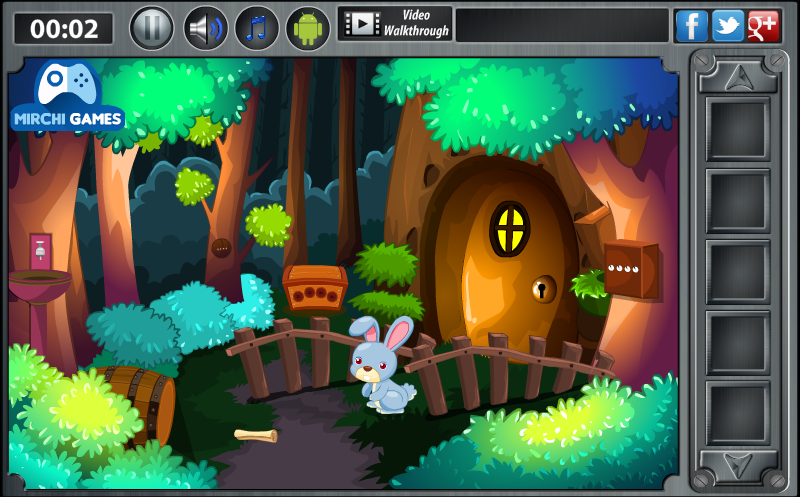Screen dimensions: 800x497
Task: Click the Mirchi Games logo
Action: [x=67, y=95]
